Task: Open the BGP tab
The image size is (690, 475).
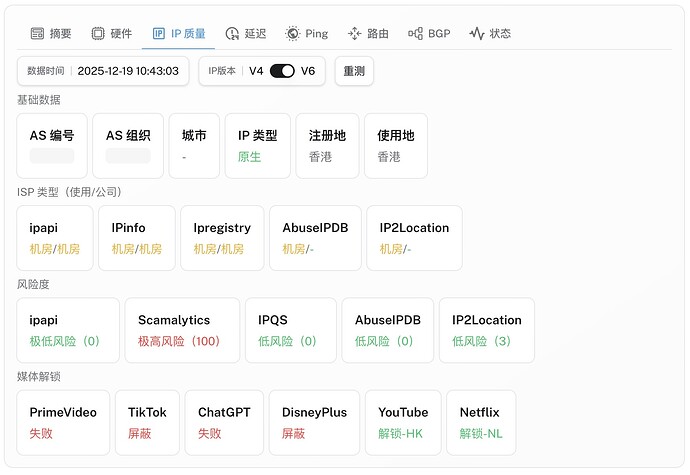Action: pyautogui.click(x=429, y=33)
